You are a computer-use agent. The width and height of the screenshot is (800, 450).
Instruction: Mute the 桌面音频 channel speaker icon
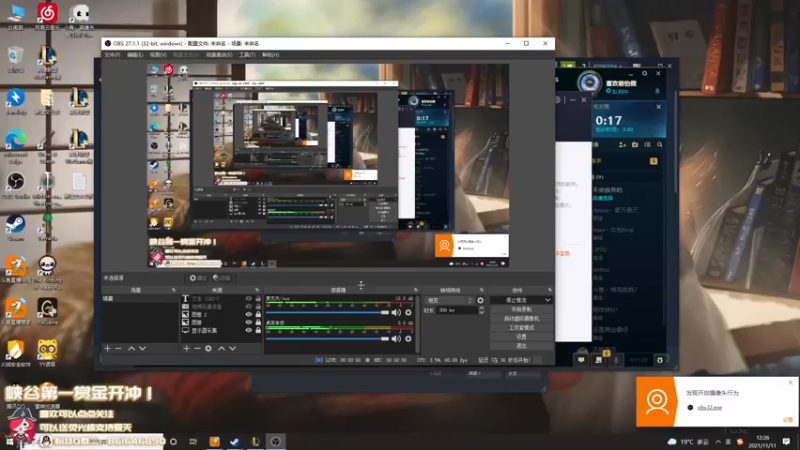click(396, 338)
